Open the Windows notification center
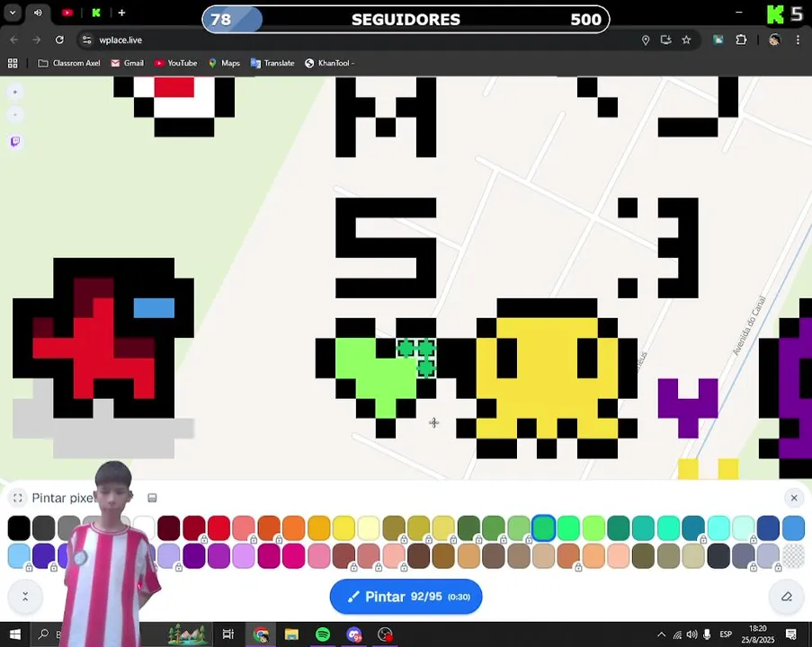 [x=791, y=634]
